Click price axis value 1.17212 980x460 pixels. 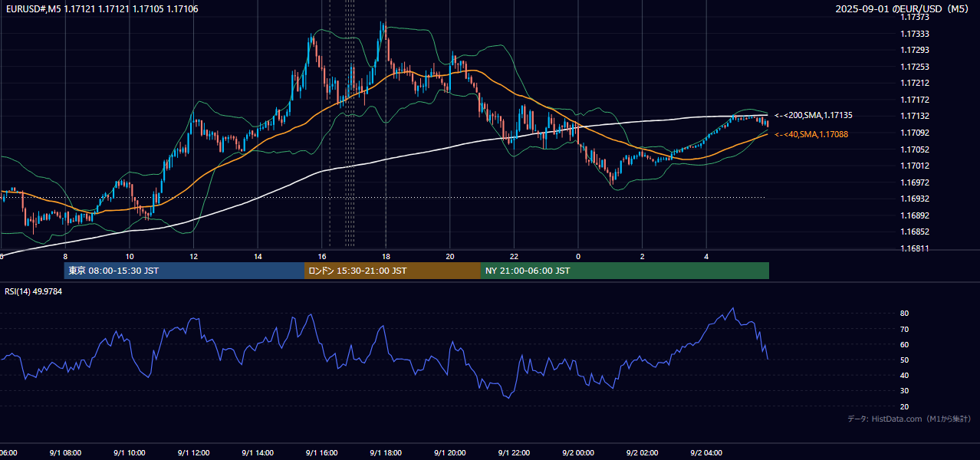(915, 84)
